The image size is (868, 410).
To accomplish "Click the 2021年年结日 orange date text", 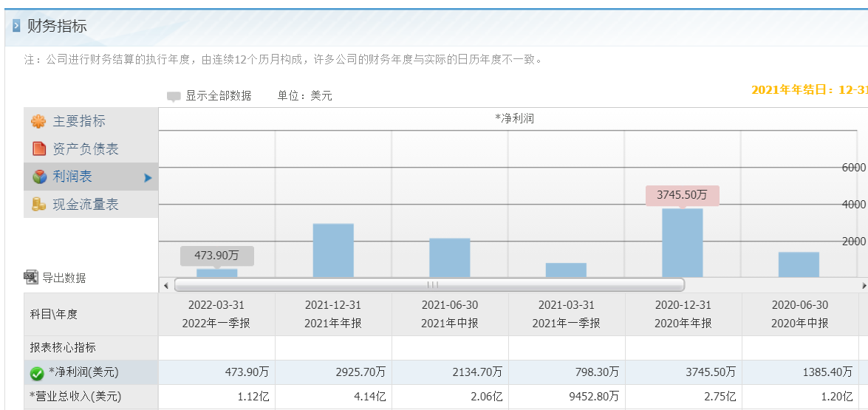I will click(x=810, y=90).
